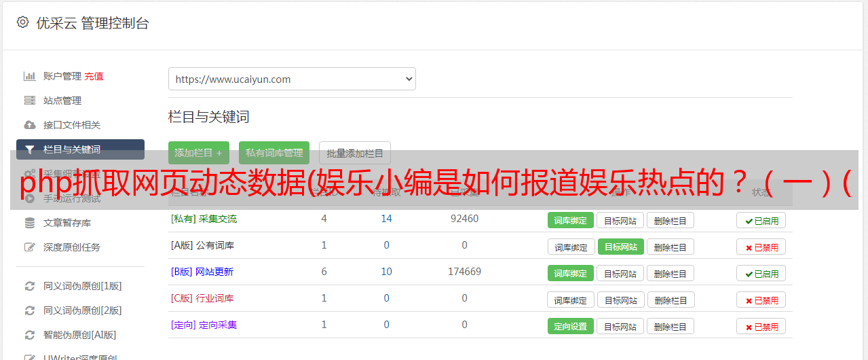The image size is (868, 360).
Task: Toggle 已禁用 status for 定向采集
Action: pyautogui.click(x=761, y=326)
